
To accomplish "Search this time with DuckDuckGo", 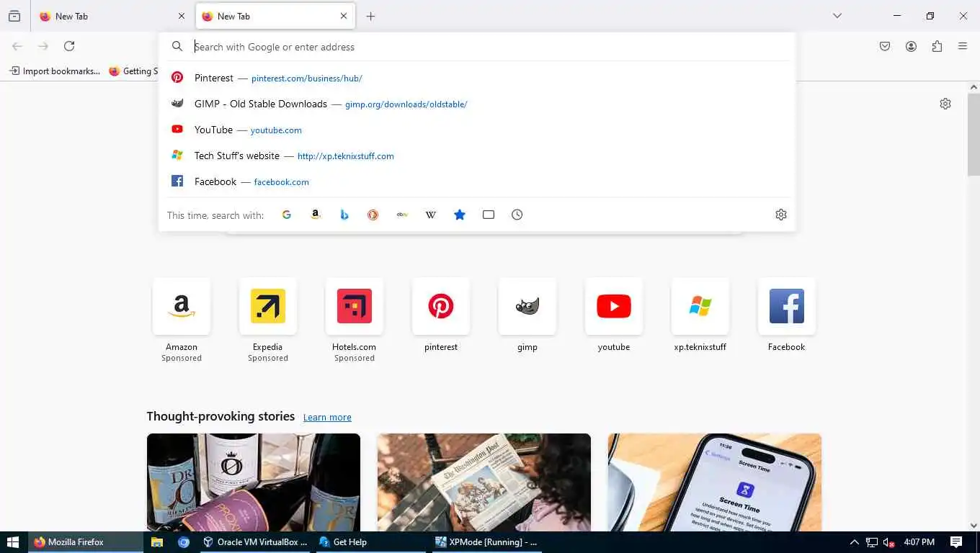I will click(373, 215).
